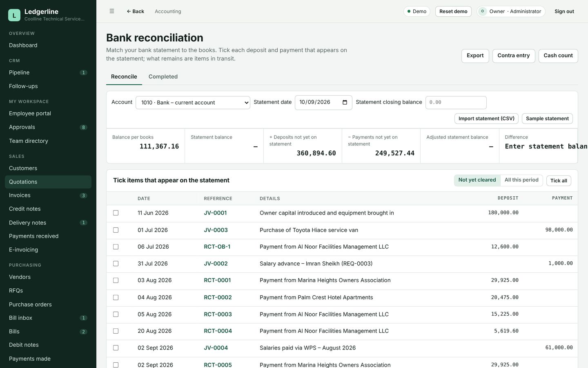The height and width of the screenshot is (368, 588).
Task: Tick the RCT-0004 checkbox dated 20 Aug
Action: tap(116, 331)
